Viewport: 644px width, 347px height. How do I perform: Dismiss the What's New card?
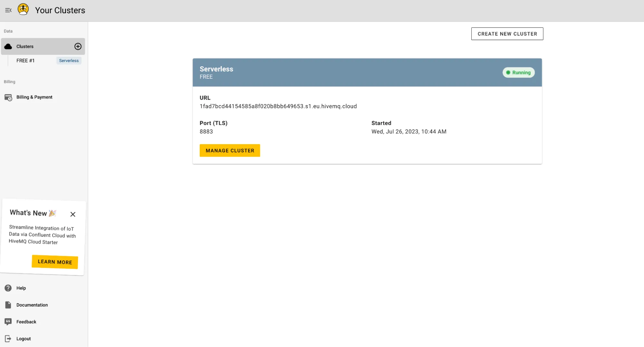[x=73, y=214]
